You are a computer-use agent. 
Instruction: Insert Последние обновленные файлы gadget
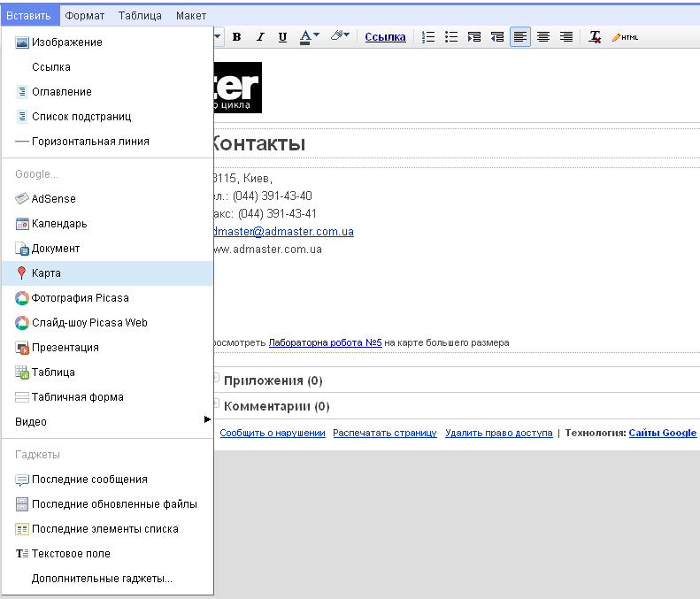coord(107,504)
